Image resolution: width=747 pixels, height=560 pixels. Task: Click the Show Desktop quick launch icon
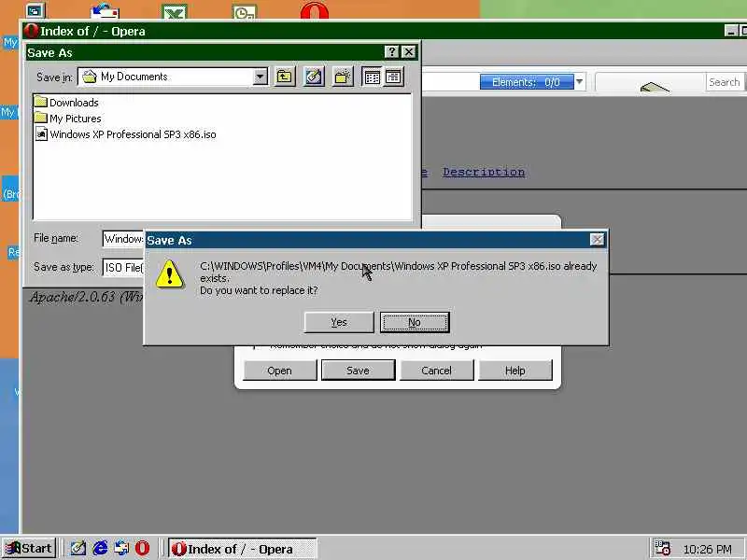(78, 549)
